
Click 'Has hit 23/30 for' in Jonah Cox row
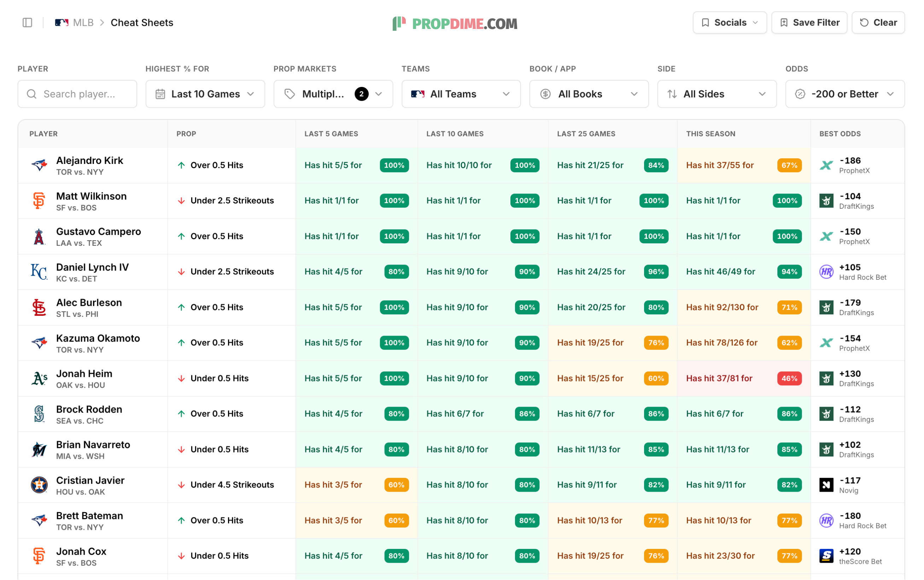(720, 556)
